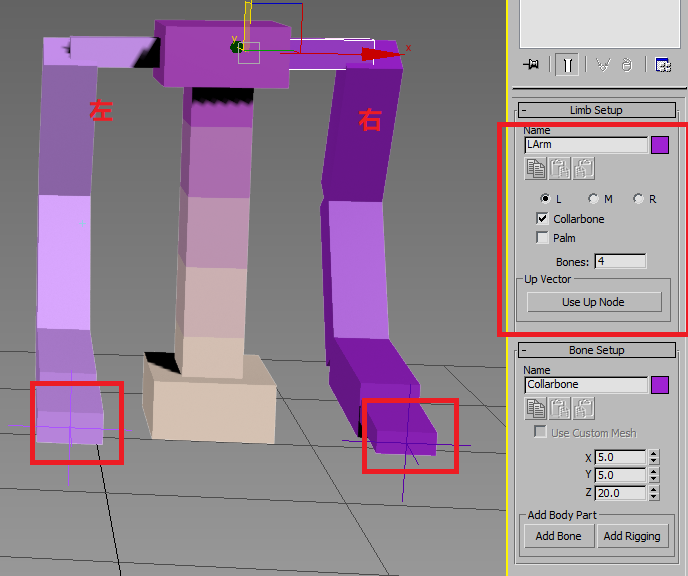This screenshot has width=688, height=576.
Task: Increase Y value with spinner up arrow
Action: 654,472
